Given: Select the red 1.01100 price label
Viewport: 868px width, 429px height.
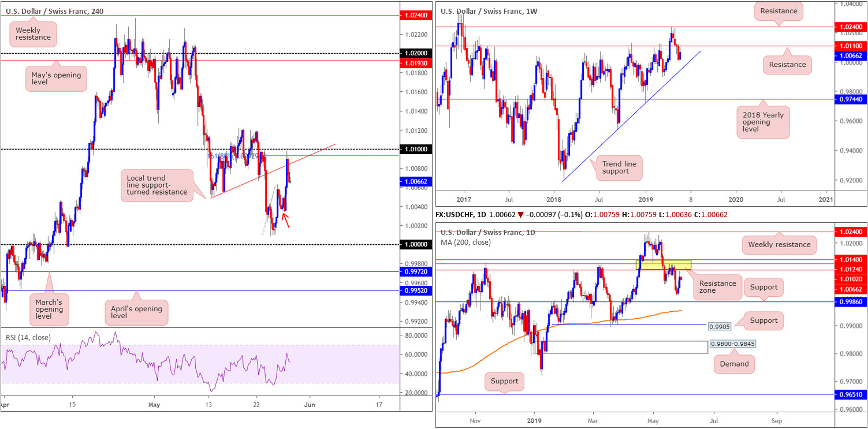Looking at the screenshot, I should tap(852, 46).
